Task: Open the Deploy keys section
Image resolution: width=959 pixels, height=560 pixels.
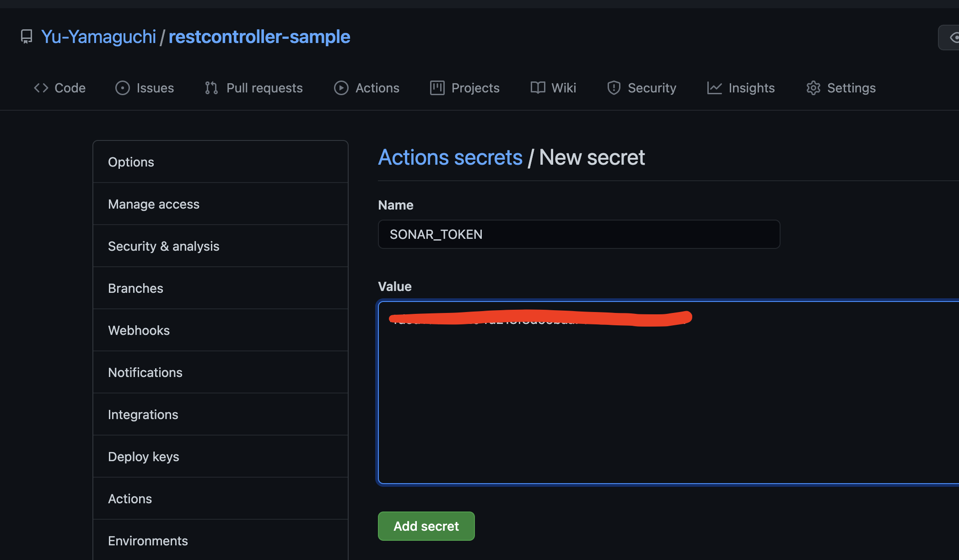Action: click(x=143, y=456)
